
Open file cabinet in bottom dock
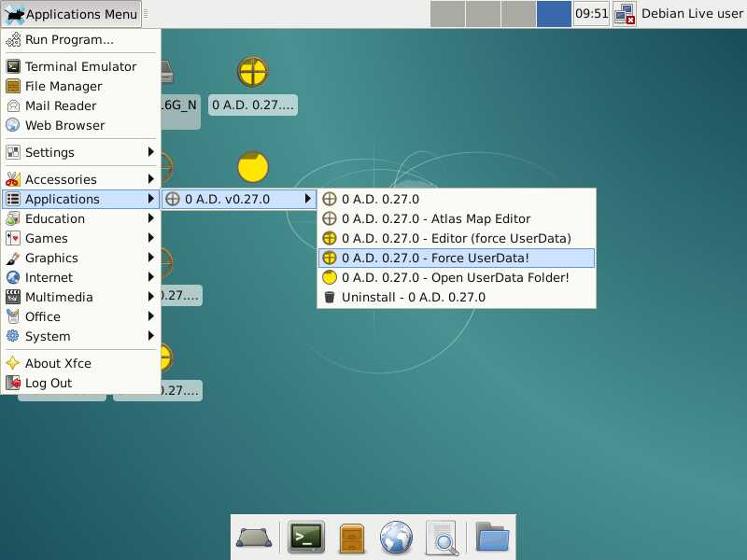pyautogui.click(x=352, y=539)
